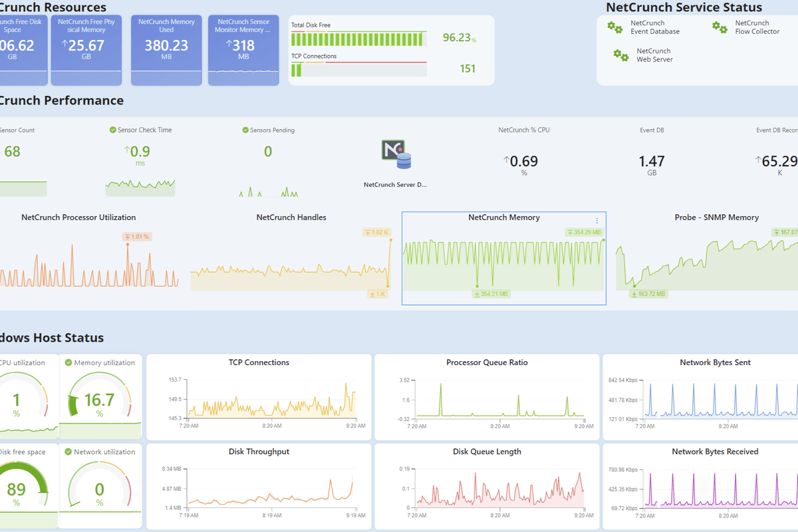Open the NetCrunch Free Physical Memory tile
The width and height of the screenshot is (798, 532).
click(x=86, y=51)
